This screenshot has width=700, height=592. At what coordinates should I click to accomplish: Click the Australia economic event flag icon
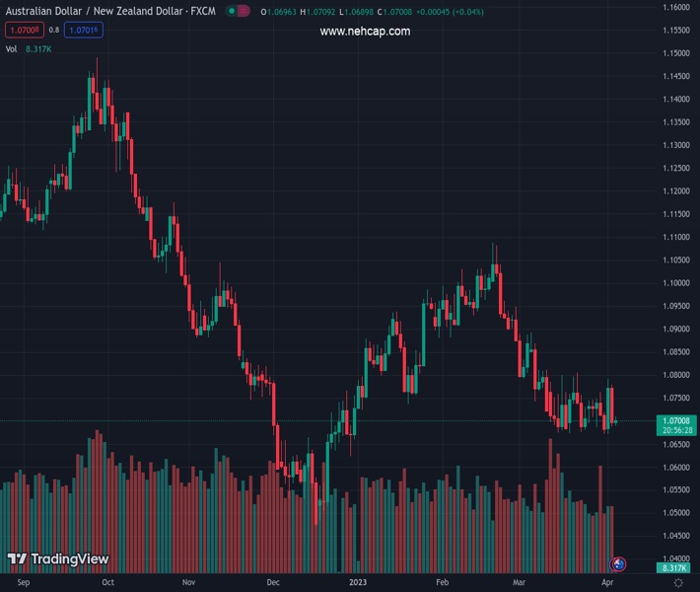(x=618, y=564)
